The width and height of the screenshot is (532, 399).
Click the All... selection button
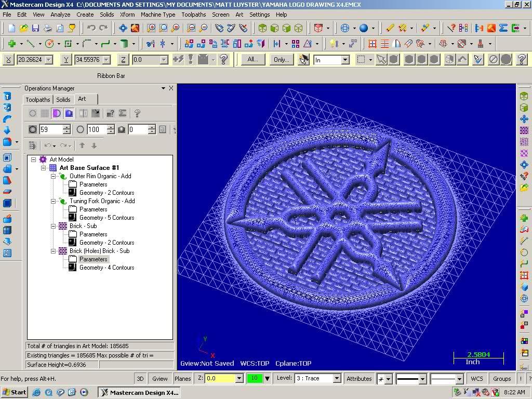253,60
